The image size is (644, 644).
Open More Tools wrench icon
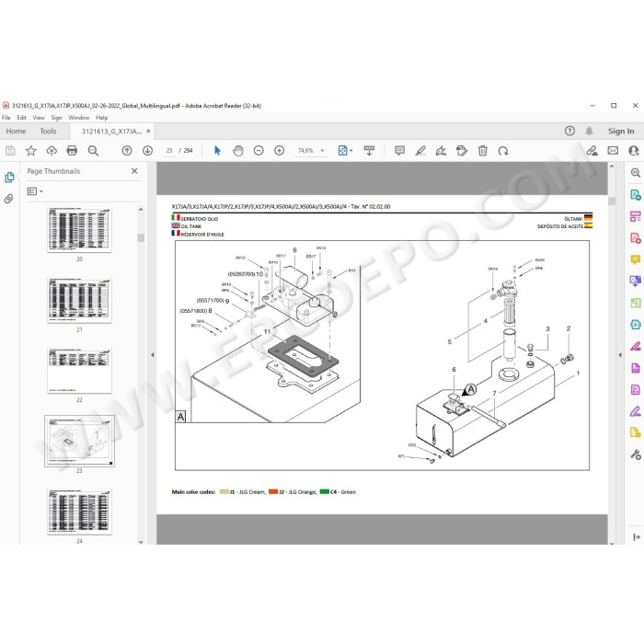point(636,454)
